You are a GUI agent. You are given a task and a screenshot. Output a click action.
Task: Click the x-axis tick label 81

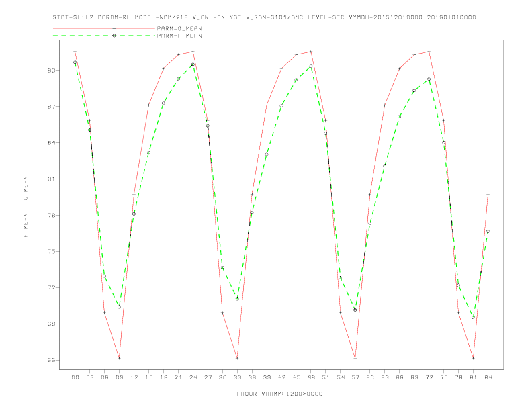[x=474, y=377]
